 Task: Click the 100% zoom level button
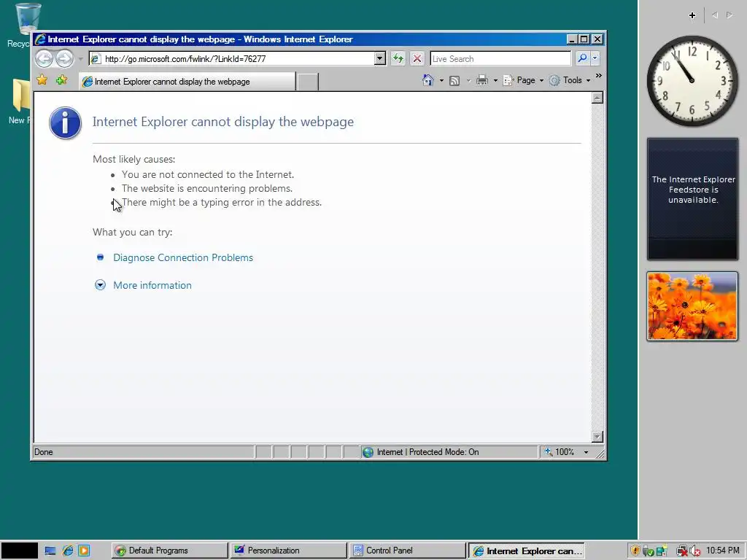point(560,452)
